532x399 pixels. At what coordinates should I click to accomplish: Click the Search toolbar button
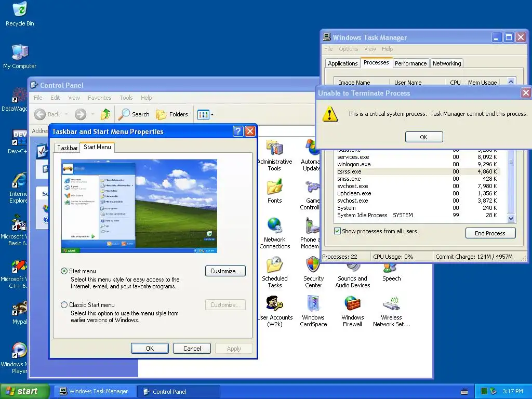coord(134,114)
